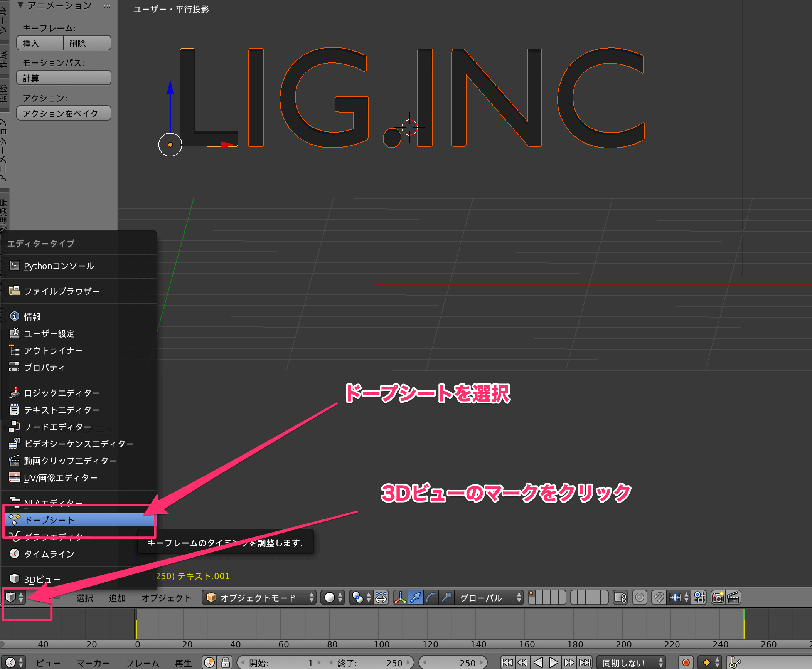The height and width of the screenshot is (669, 812).
Task: Click the Video Sequence Editor icon
Action: (15, 444)
